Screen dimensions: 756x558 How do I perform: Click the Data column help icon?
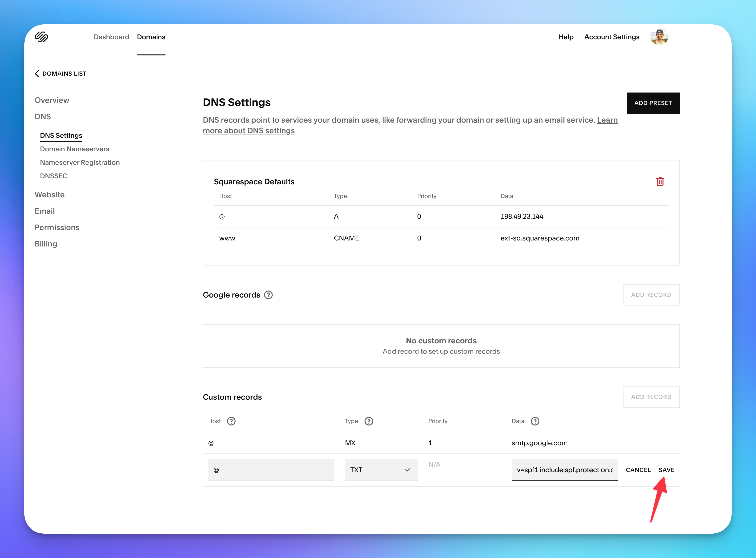pos(535,421)
